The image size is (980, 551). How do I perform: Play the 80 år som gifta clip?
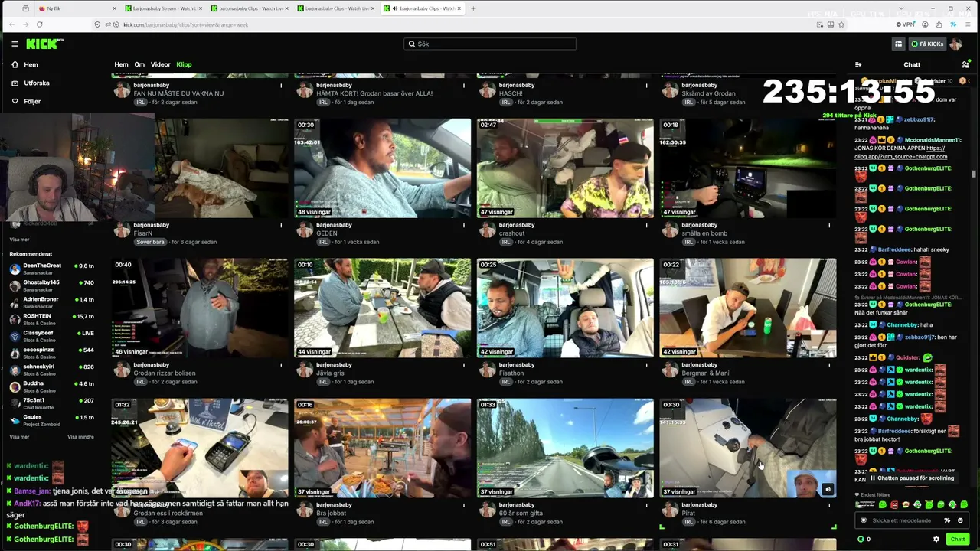565,448
